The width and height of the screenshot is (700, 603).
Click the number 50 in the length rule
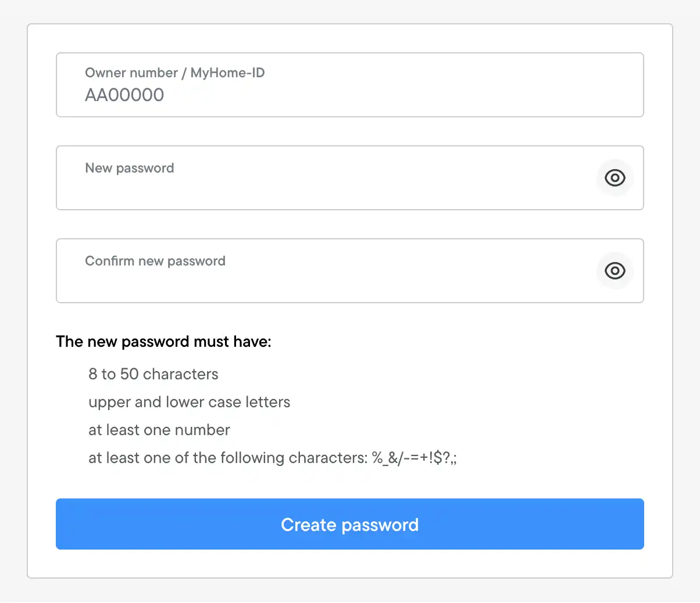point(129,374)
